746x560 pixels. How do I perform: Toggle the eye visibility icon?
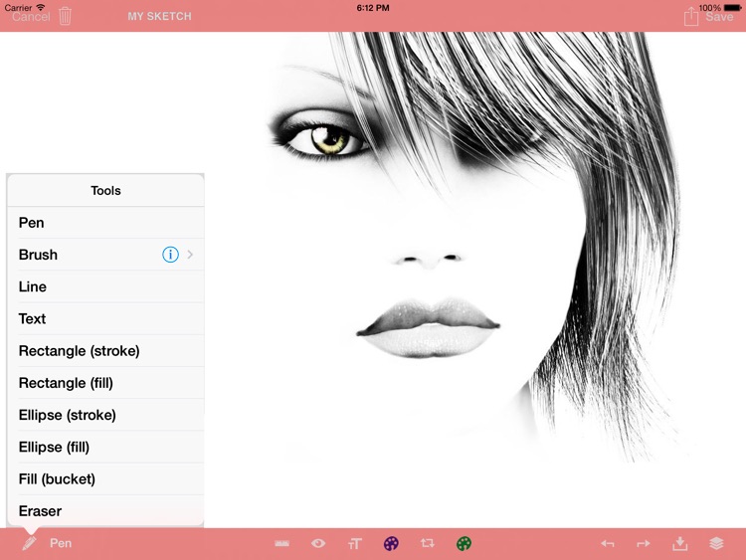(318, 543)
